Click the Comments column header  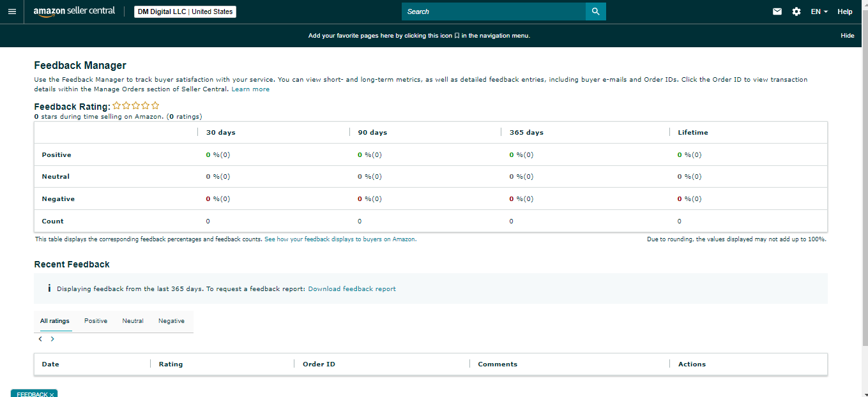(x=498, y=364)
